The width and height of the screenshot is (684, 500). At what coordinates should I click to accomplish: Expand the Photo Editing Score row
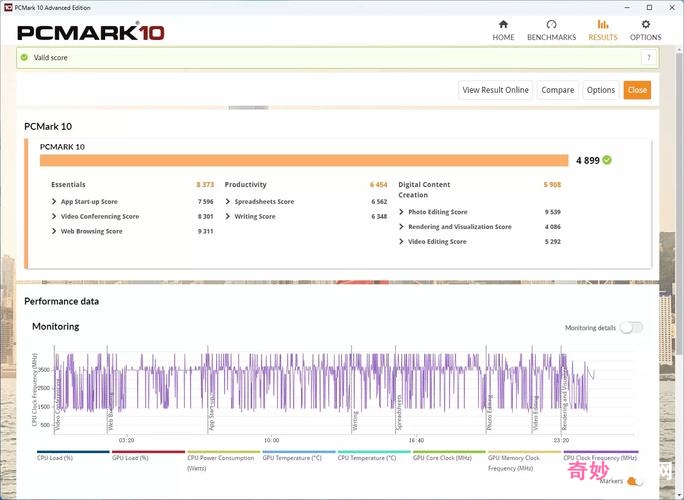(x=401, y=212)
